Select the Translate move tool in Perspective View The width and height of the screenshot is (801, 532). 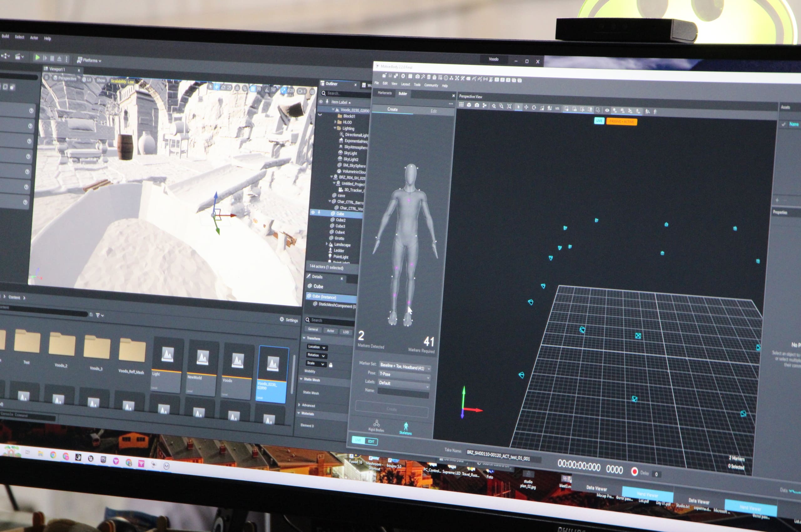(526, 107)
